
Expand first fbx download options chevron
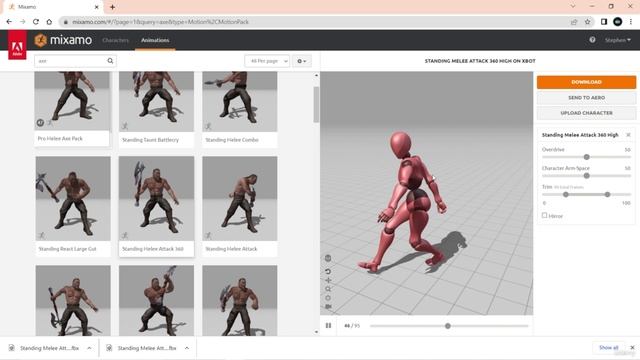89,348
